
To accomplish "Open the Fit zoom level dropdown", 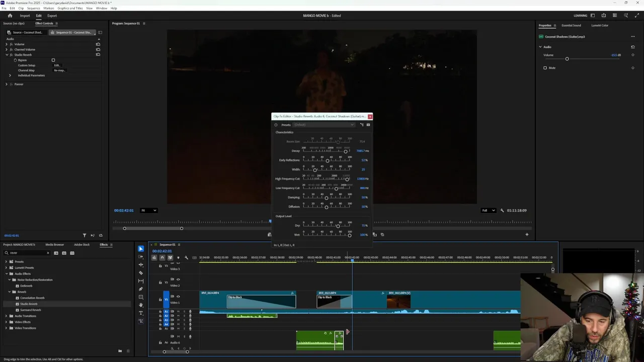I will [149, 210].
